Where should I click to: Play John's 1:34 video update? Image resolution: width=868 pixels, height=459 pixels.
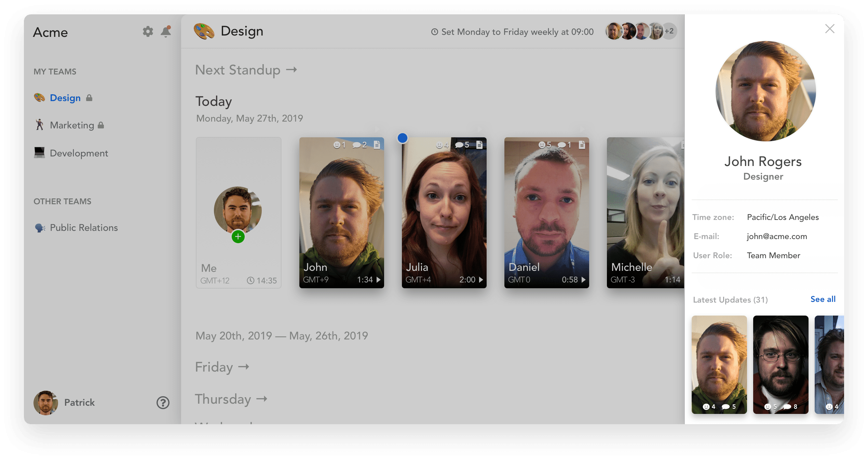379,280
